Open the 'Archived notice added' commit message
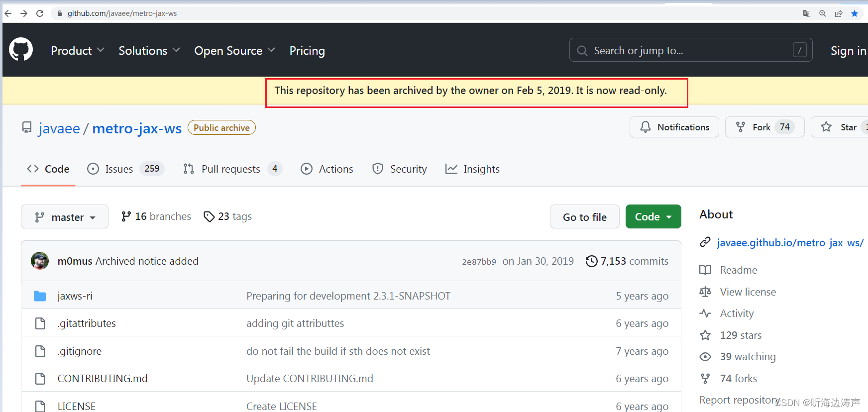The image size is (868, 412). tap(147, 261)
